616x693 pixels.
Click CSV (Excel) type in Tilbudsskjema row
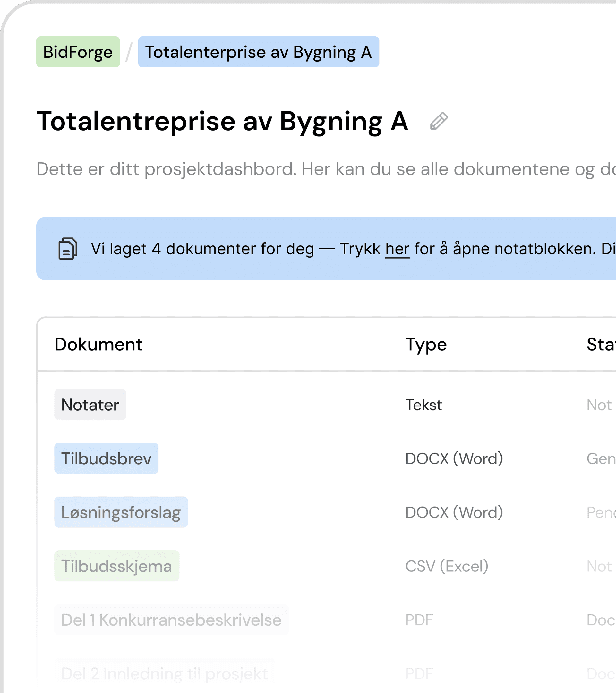point(447,566)
